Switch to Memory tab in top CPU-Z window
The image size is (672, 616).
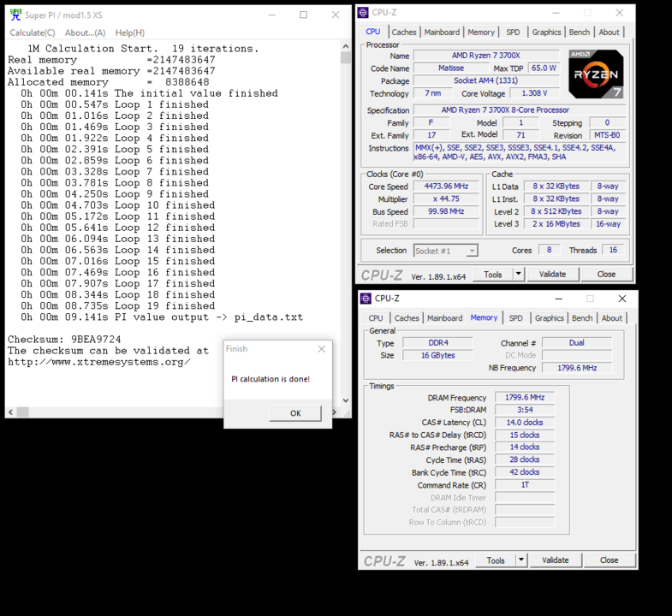click(x=481, y=33)
